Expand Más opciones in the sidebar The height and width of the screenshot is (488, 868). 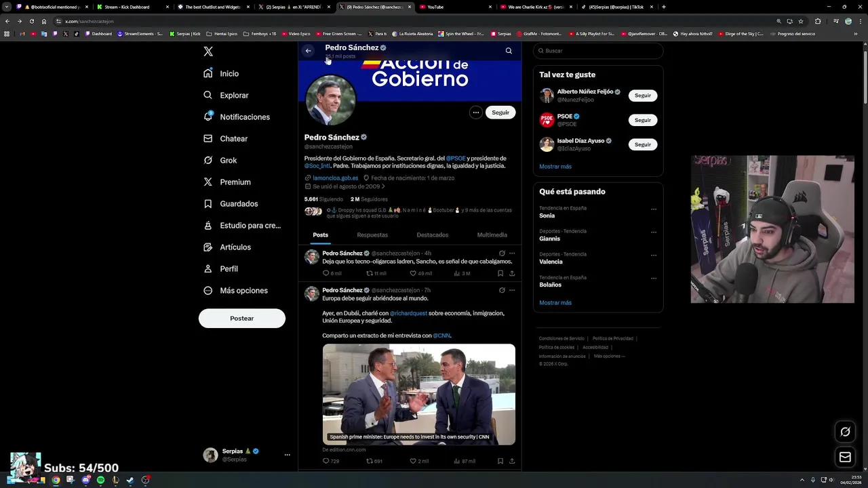click(235, 290)
